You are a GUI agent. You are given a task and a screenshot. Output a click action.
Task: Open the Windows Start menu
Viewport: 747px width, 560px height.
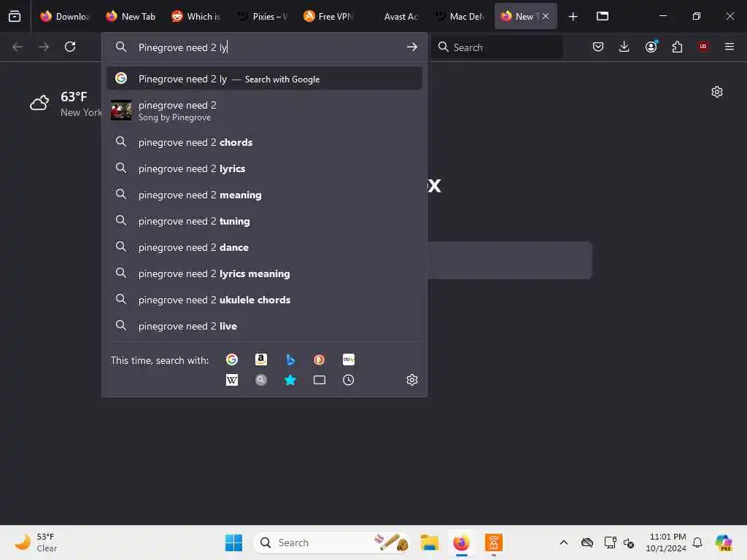[233, 542]
